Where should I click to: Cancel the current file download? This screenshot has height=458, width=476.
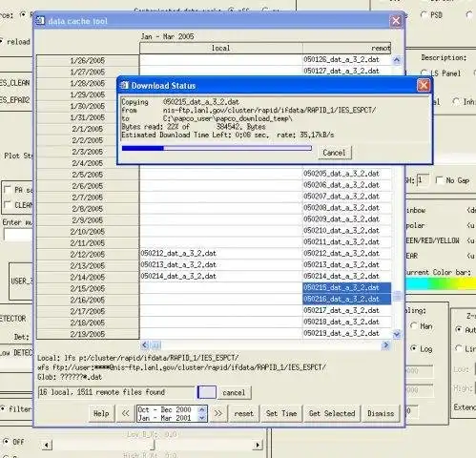tap(334, 153)
